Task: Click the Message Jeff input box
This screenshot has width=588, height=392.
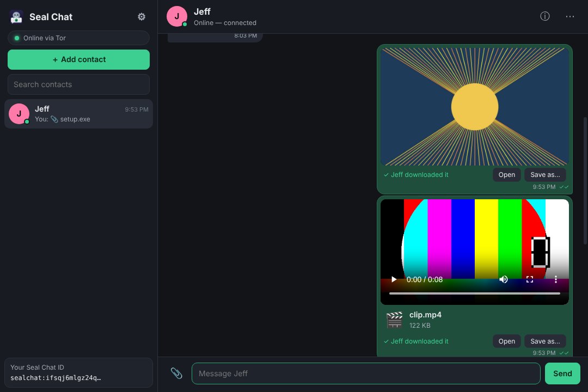Action: click(x=366, y=373)
